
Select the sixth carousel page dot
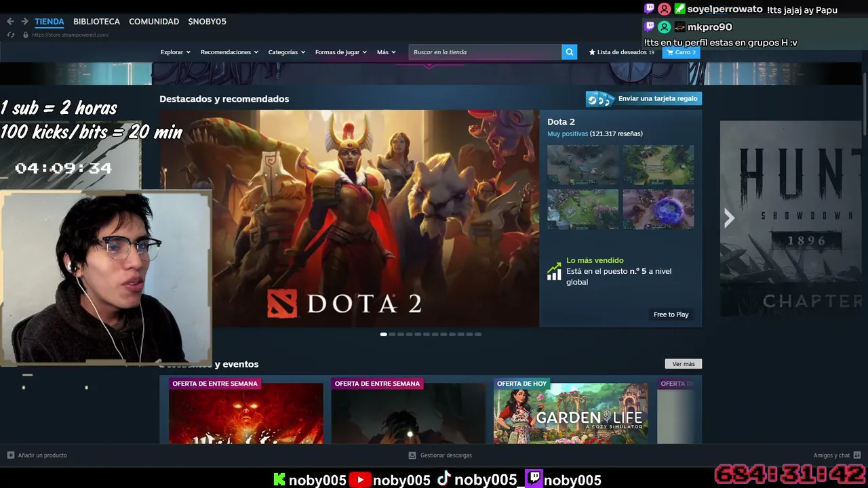point(427,334)
